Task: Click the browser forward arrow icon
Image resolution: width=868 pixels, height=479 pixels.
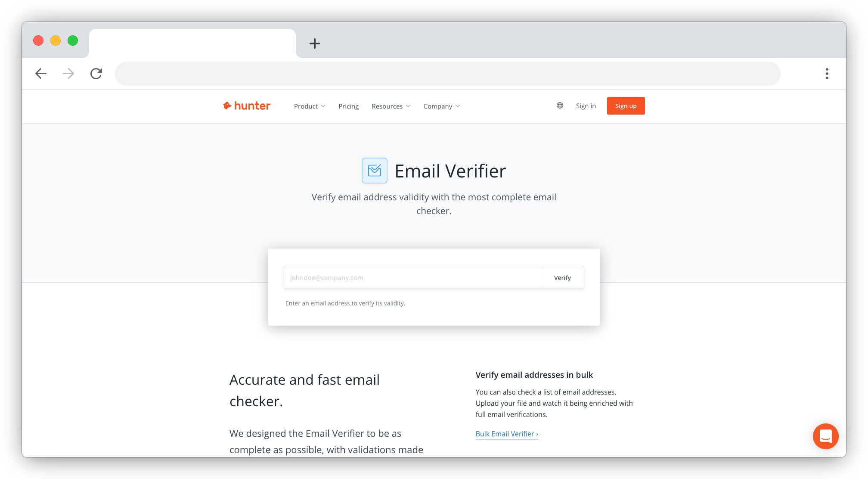Action: tap(69, 72)
